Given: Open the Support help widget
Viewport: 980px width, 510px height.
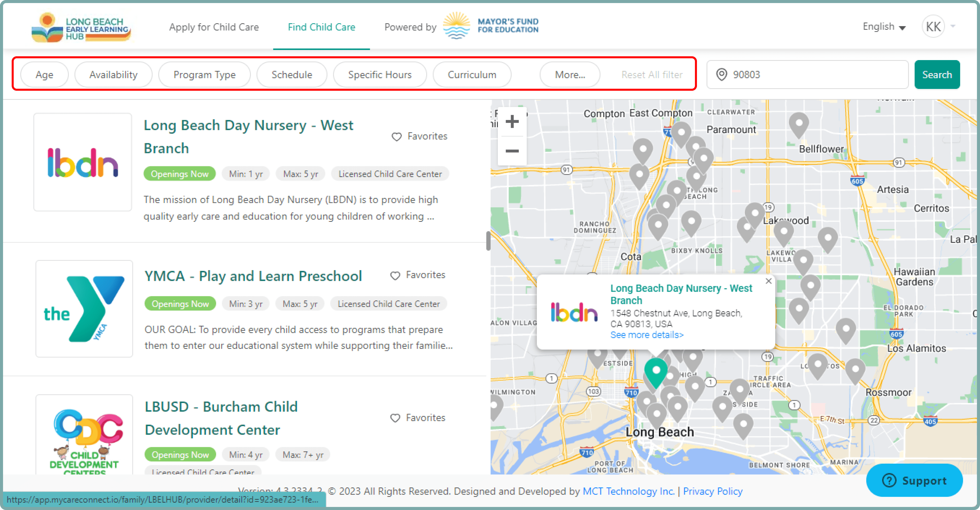Looking at the screenshot, I should tap(915, 480).
